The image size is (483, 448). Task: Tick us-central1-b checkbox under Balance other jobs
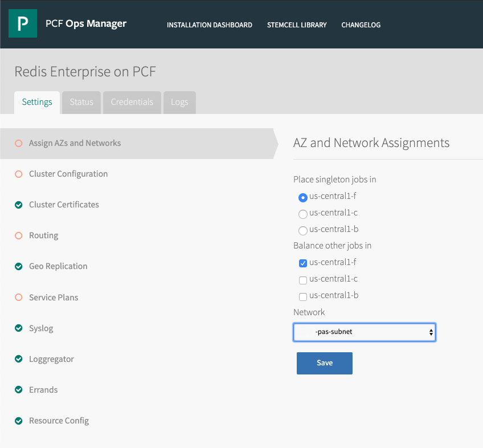[303, 296]
